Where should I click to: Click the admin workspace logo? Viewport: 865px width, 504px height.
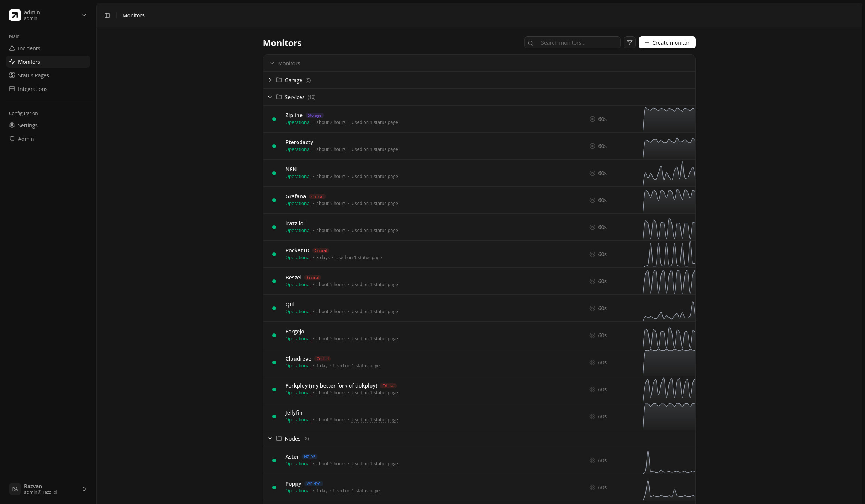[x=15, y=15]
